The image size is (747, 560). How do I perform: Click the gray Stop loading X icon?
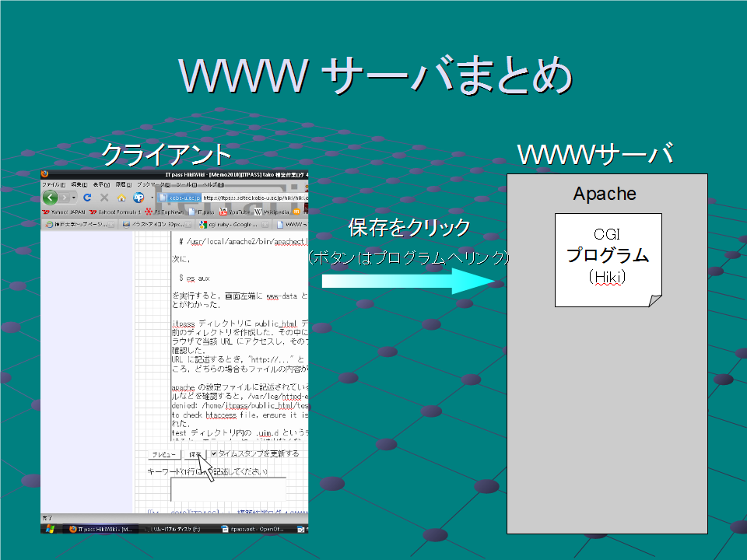pyautogui.click(x=104, y=198)
